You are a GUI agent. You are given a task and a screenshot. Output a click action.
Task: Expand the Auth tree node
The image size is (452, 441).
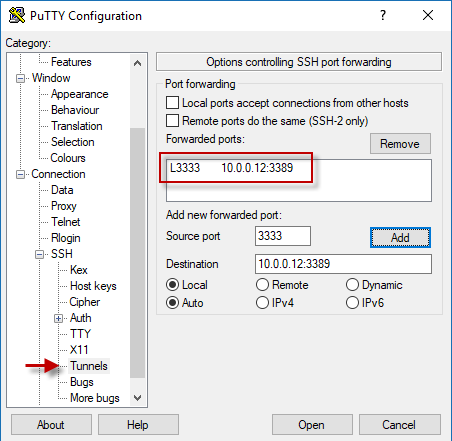[x=58, y=318]
